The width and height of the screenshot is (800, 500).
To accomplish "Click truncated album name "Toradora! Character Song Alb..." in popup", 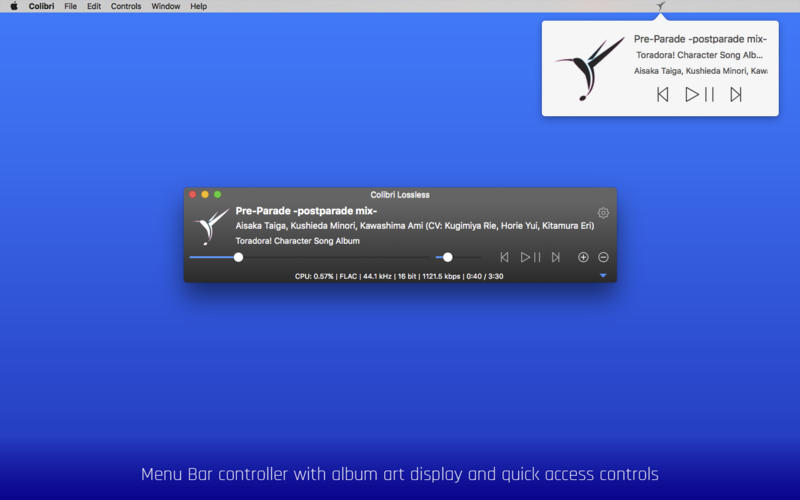I will pos(699,55).
